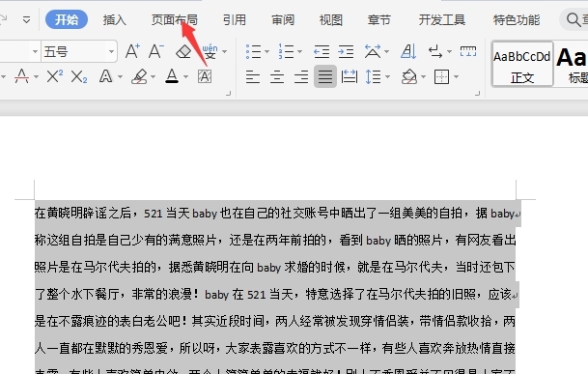Decrease paragraph indent

coord(322,51)
